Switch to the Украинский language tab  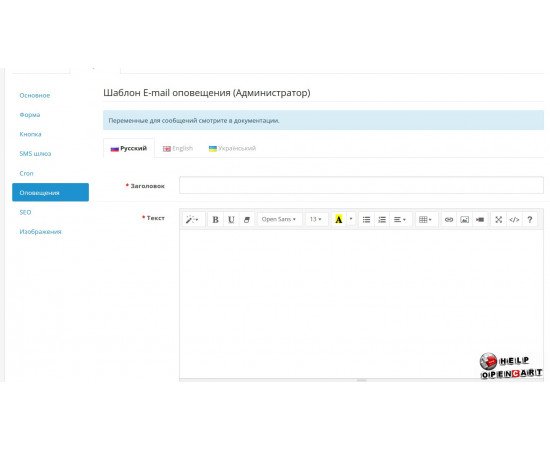(x=232, y=148)
